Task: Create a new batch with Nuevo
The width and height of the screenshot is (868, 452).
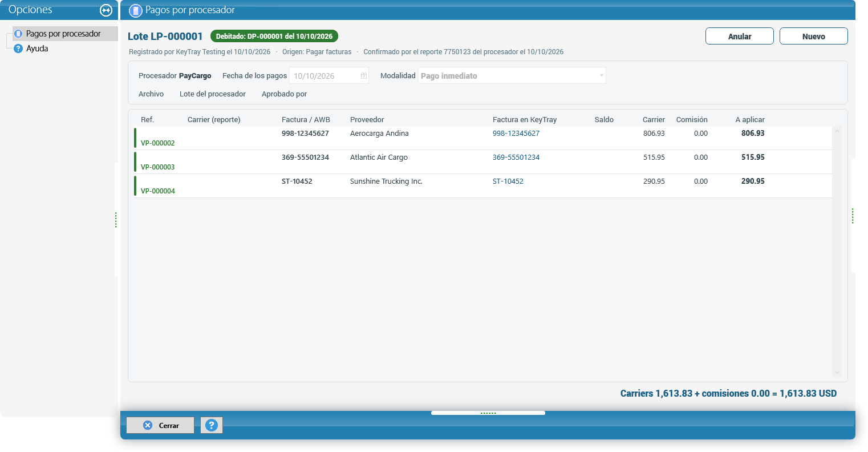Action: click(x=814, y=36)
